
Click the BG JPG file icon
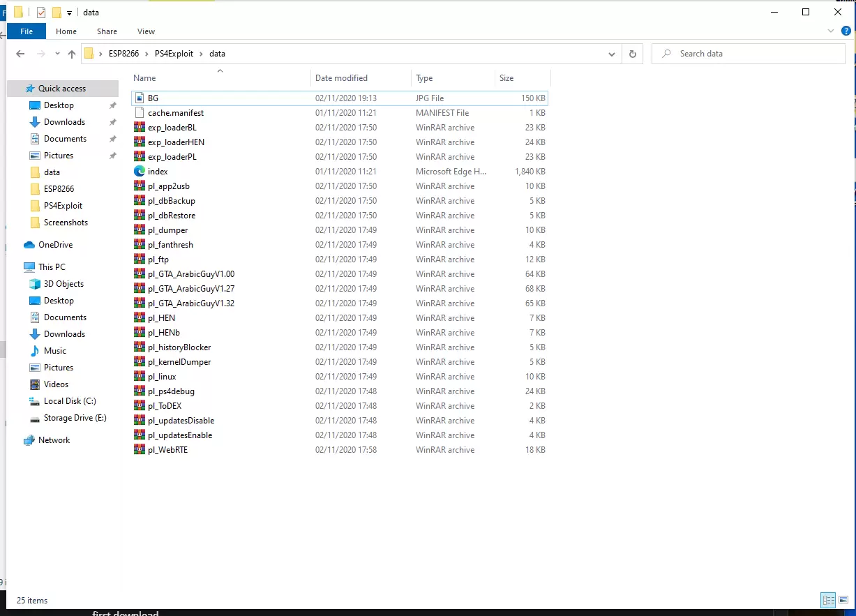pos(140,98)
